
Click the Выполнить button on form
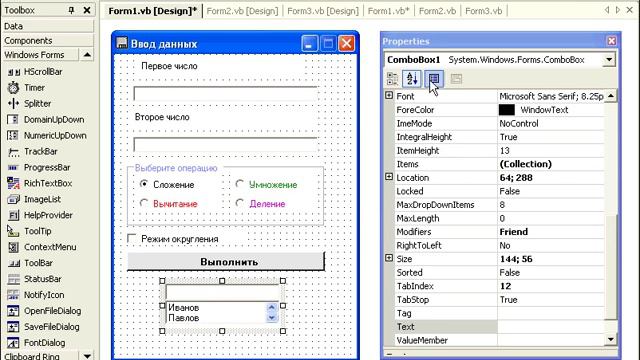(x=226, y=262)
